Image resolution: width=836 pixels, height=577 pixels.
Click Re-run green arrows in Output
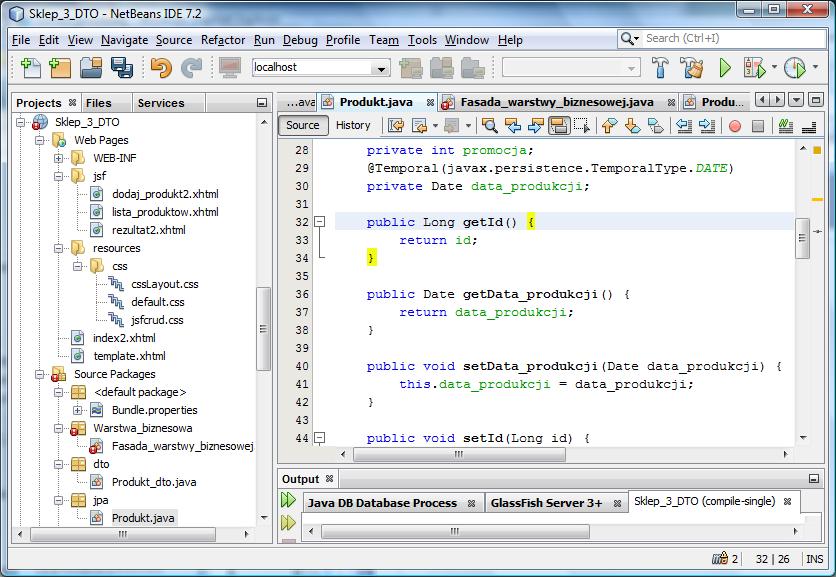[x=288, y=500]
